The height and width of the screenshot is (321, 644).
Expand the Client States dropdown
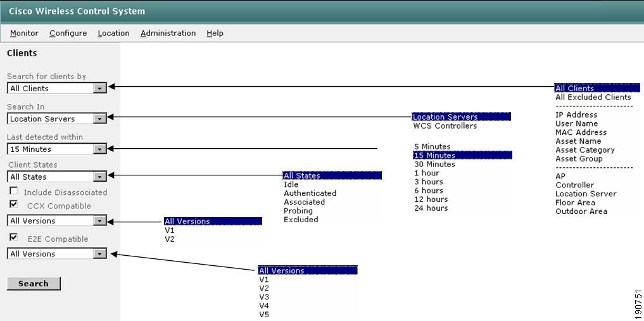(x=100, y=177)
